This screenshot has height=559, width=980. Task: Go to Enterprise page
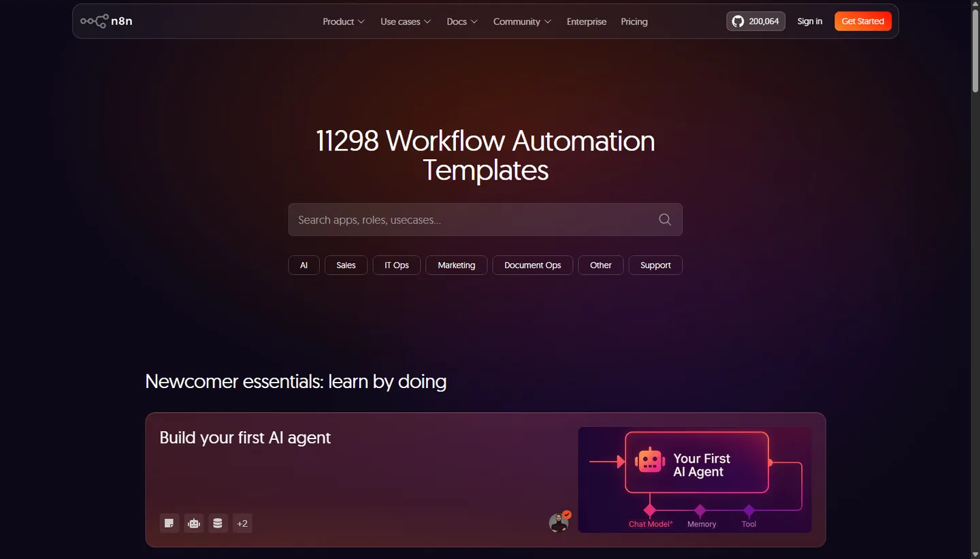587,22
